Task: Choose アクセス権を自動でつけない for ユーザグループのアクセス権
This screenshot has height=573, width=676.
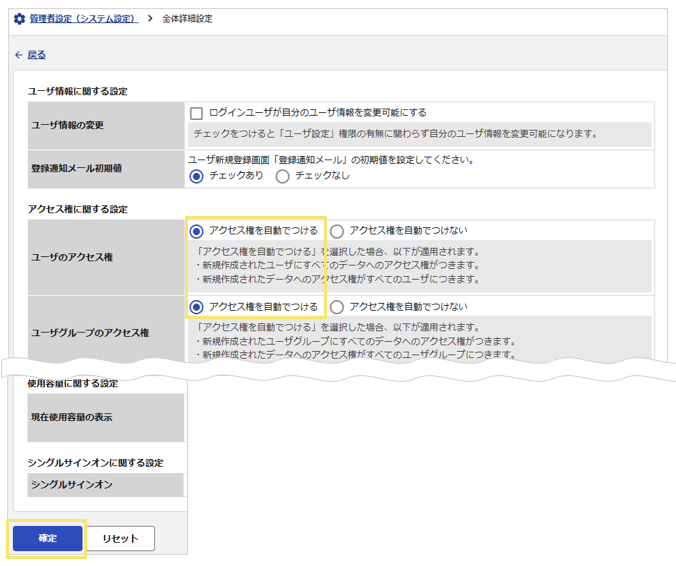Action: pyautogui.click(x=337, y=307)
